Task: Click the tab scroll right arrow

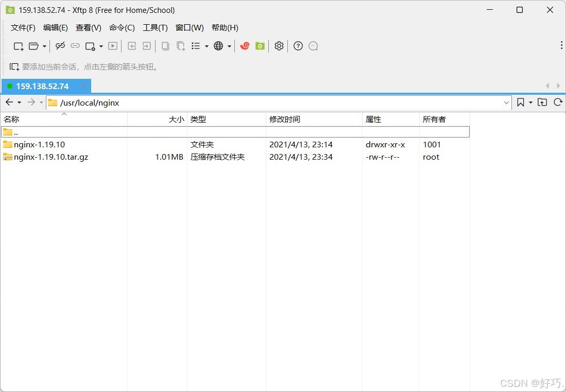Action: pyautogui.click(x=558, y=86)
